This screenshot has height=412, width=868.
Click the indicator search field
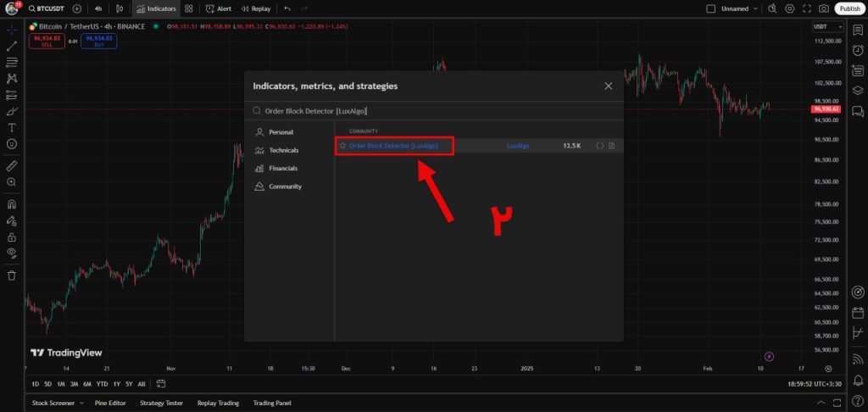(x=434, y=111)
